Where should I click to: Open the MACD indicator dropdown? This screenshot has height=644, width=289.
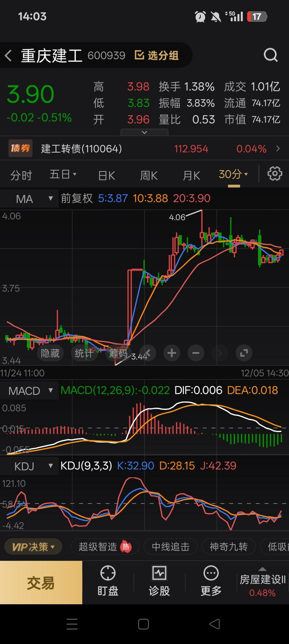(x=29, y=391)
